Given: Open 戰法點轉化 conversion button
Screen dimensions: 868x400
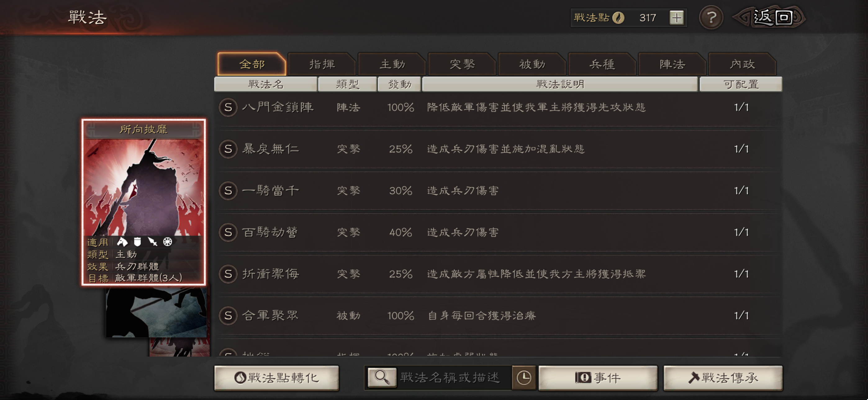Looking at the screenshot, I should (x=276, y=378).
